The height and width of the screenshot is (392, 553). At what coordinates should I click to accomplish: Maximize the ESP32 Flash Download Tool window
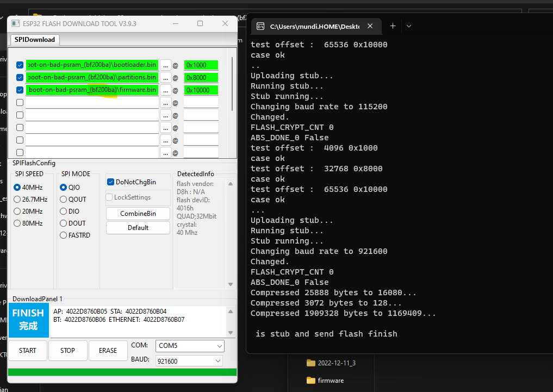pyautogui.click(x=200, y=23)
